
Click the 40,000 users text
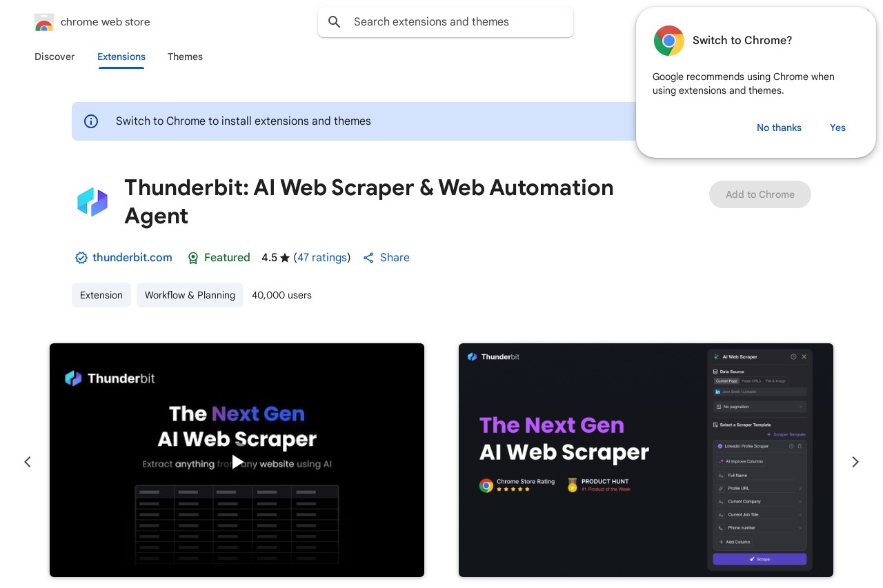[x=281, y=295]
